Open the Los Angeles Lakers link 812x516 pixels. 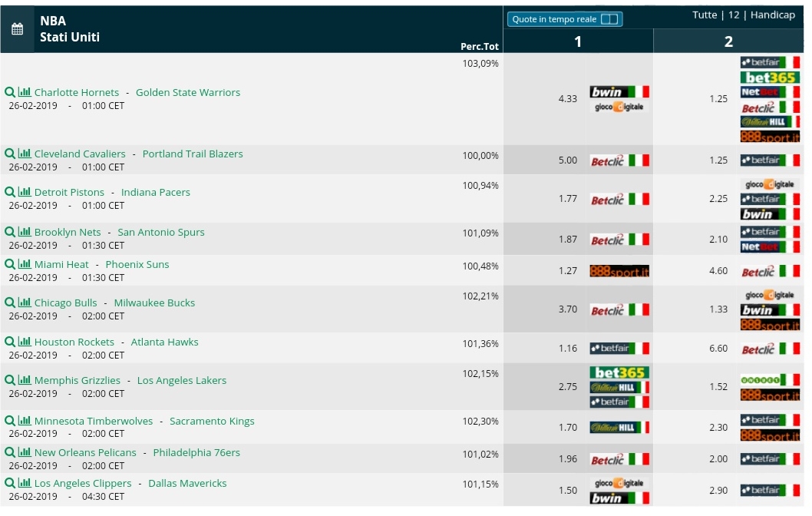(x=182, y=380)
